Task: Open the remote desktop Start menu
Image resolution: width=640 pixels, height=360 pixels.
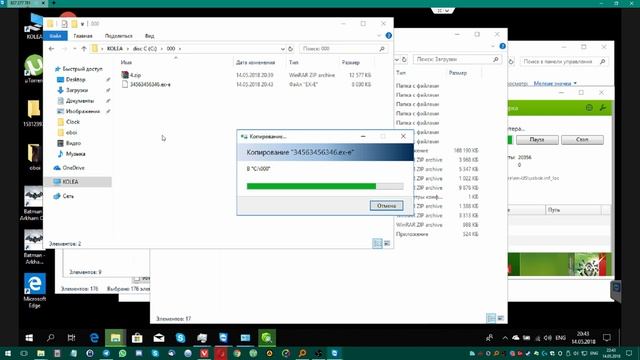Action: pyautogui.click(x=29, y=338)
